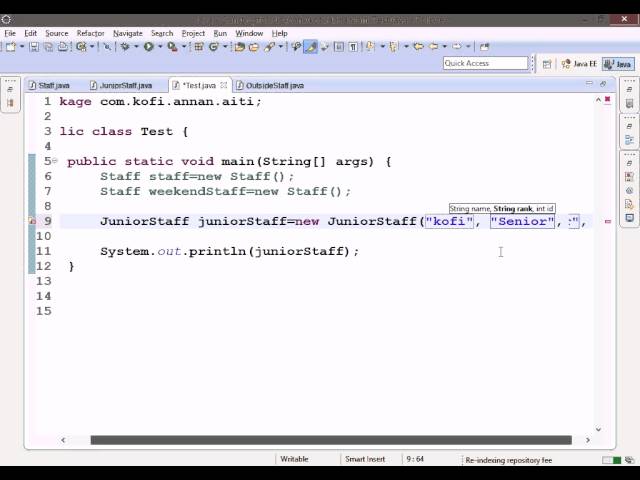The image size is (640, 480).
Task: Click the vertical scrollbar down arrow
Action: click(x=598, y=429)
